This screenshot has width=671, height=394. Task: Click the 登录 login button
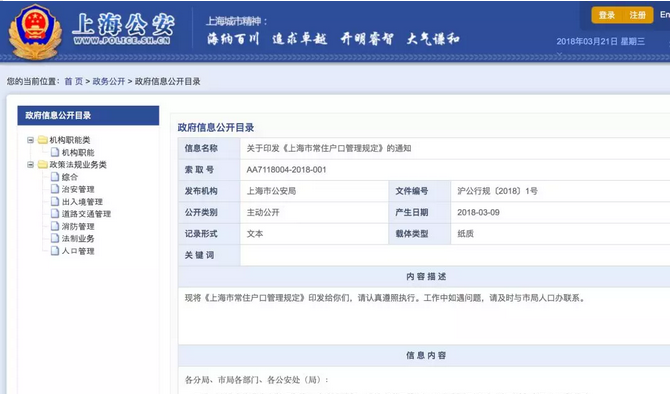point(607,15)
